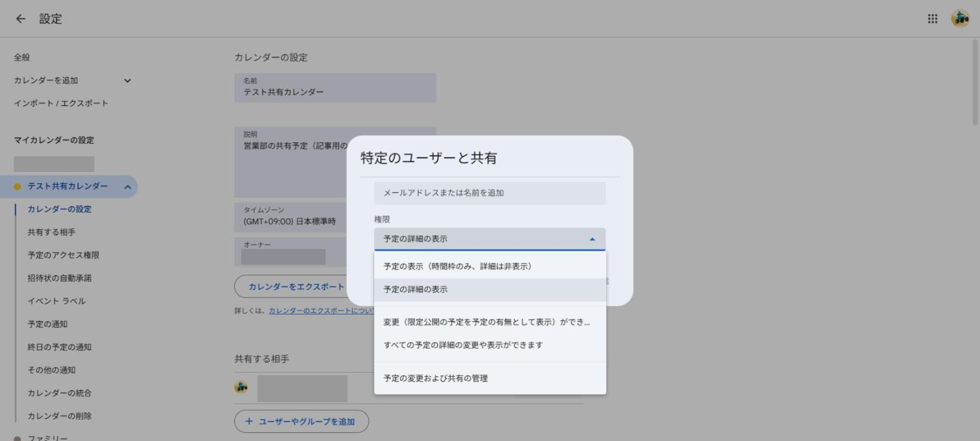Jump to イベント ラベル

tap(56, 302)
